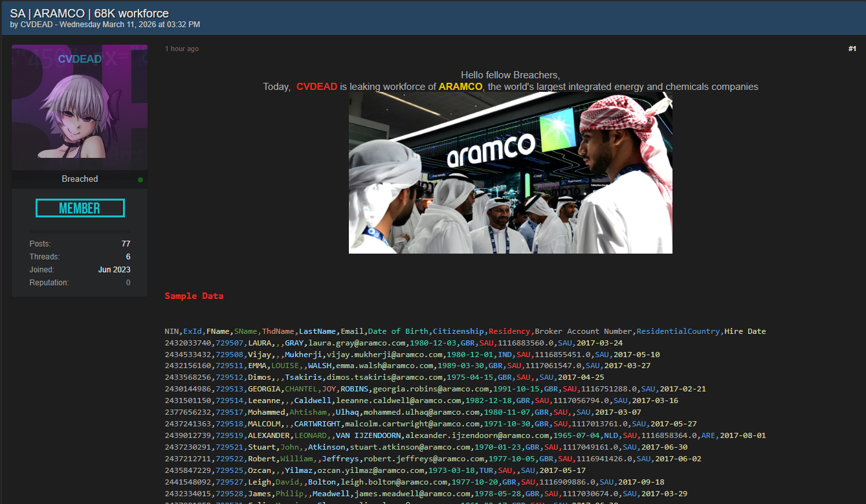Click the green online status dot
Screen dimensions: 866x504
click(140, 180)
